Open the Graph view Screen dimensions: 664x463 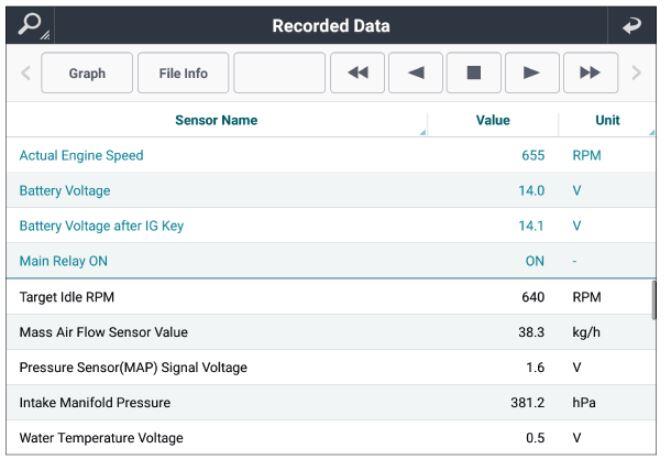[x=86, y=73]
